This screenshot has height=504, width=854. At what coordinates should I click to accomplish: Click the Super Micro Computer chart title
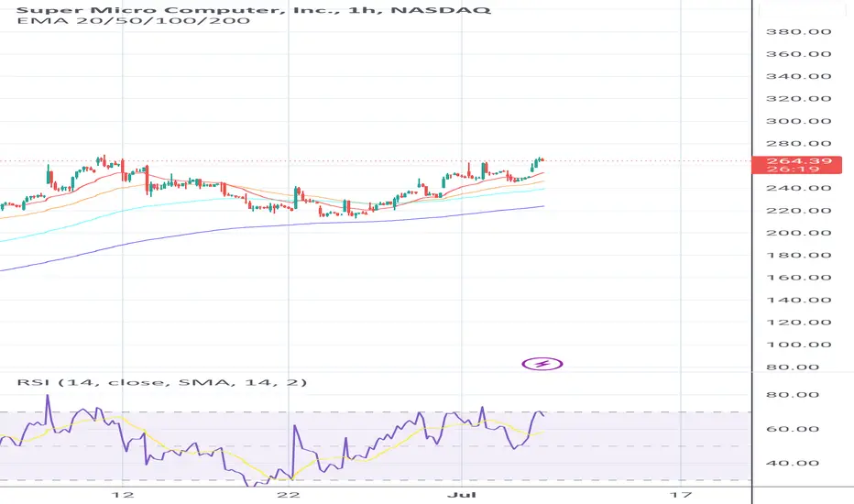pyautogui.click(x=254, y=10)
